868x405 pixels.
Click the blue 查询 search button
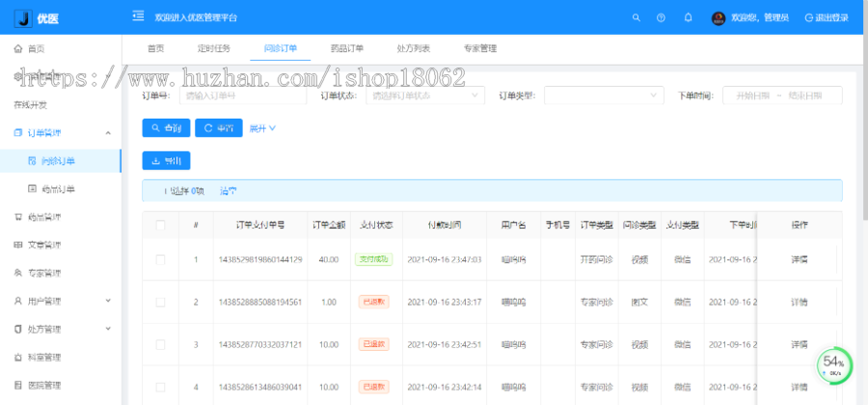(166, 128)
